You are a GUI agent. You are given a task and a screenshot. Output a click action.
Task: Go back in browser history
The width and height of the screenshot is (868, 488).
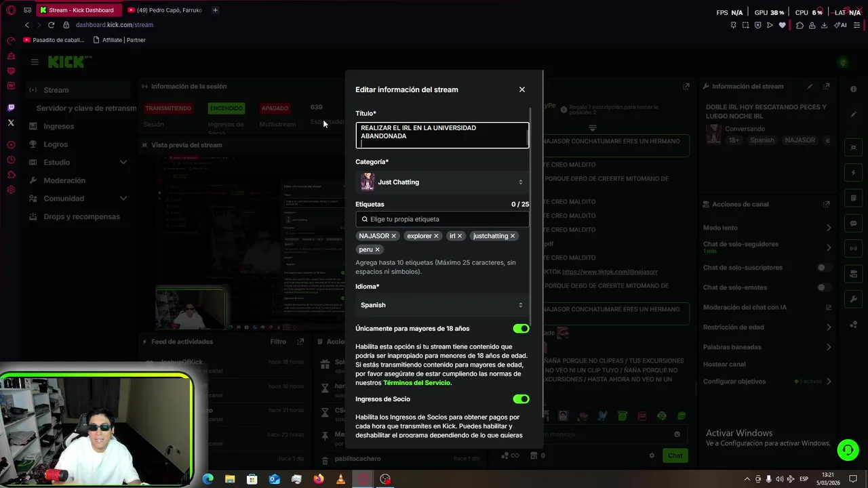tap(27, 25)
